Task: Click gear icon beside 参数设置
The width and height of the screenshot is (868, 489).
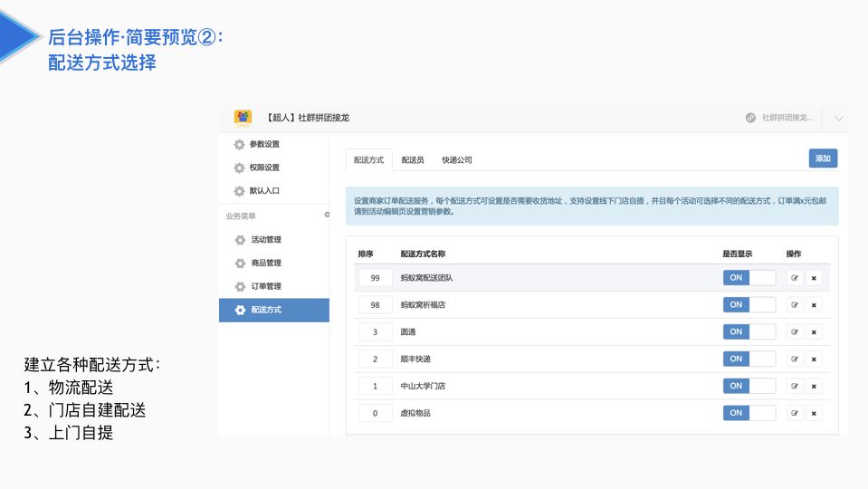Action: (239, 145)
